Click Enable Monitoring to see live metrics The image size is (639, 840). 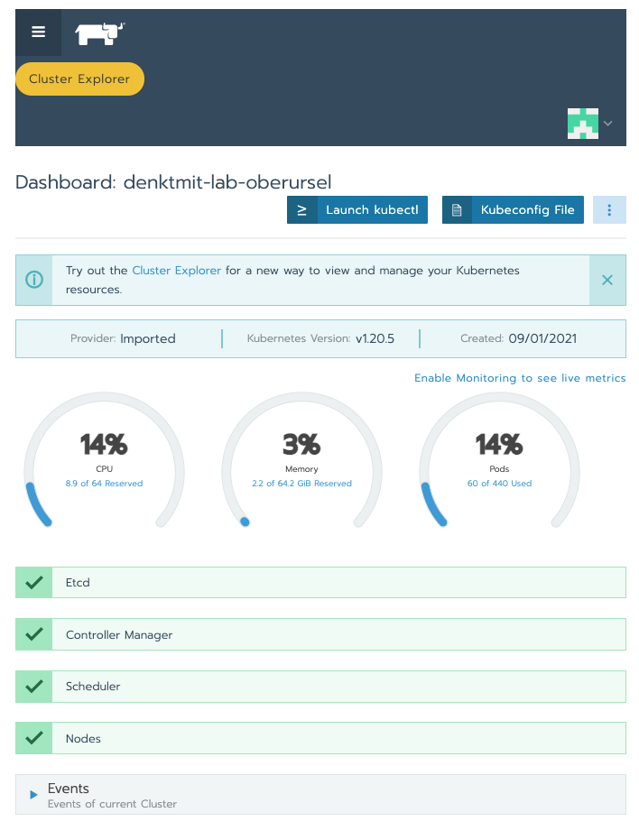tap(519, 378)
